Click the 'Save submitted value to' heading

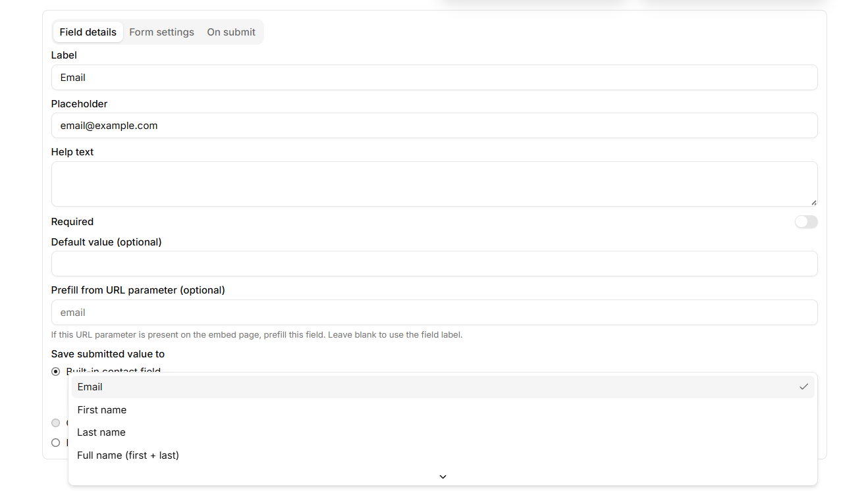point(108,354)
